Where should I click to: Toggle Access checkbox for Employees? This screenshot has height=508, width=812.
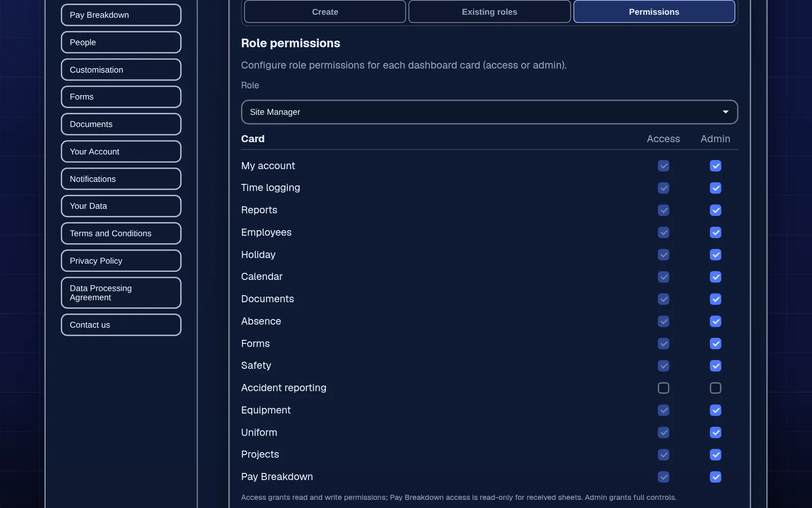[663, 232]
